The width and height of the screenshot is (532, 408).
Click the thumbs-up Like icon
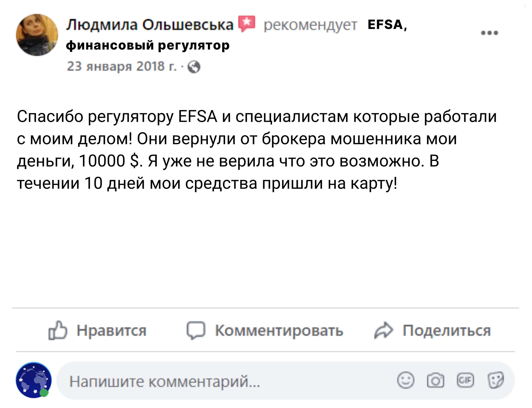point(58,330)
